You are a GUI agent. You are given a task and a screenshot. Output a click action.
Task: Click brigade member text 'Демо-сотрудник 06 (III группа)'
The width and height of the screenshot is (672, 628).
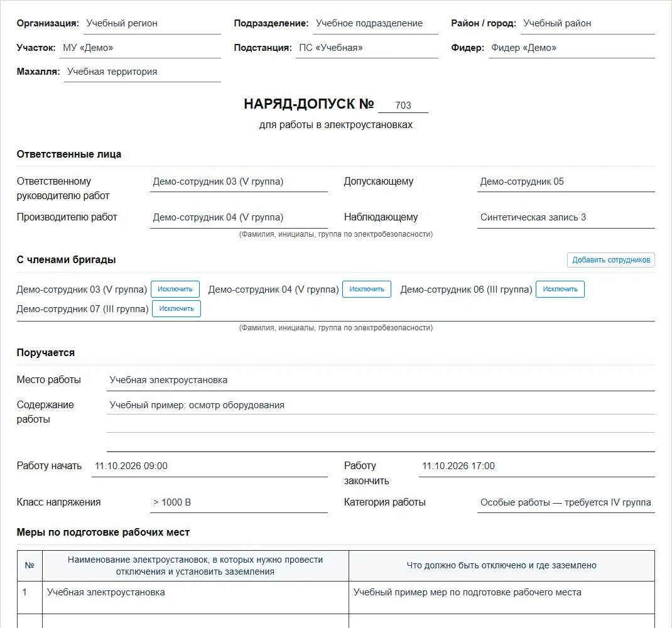pyautogui.click(x=466, y=290)
